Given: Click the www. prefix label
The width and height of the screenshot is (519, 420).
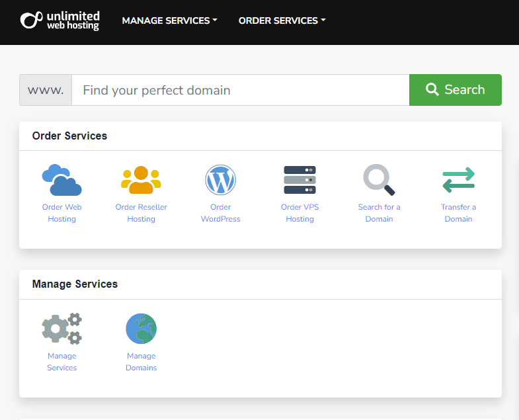Looking at the screenshot, I should 46,90.
